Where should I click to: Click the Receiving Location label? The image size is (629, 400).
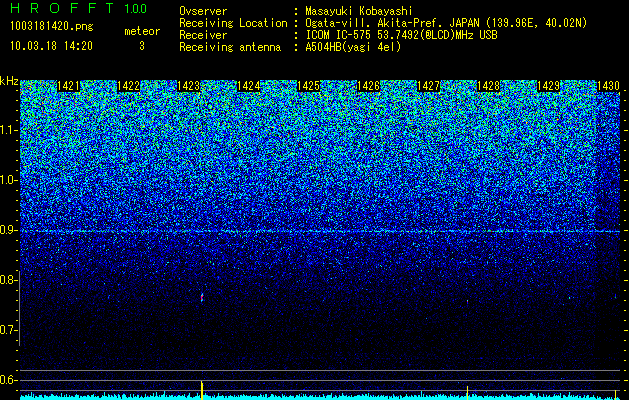pyautogui.click(x=233, y=23)
